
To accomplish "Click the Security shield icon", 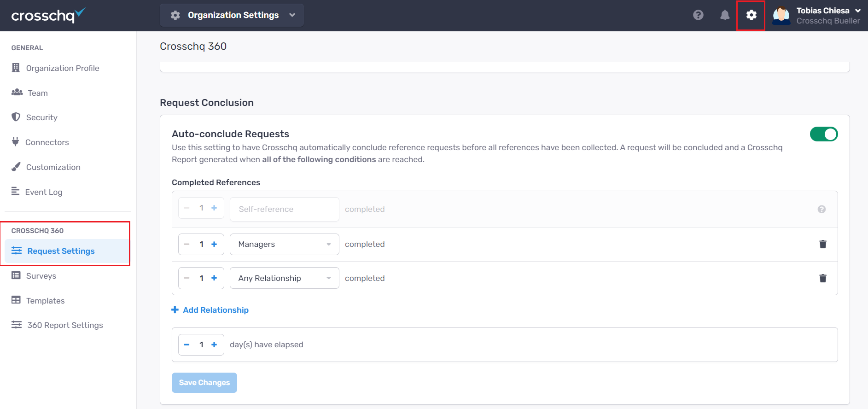I will pyautogui.click(x=16, y=117).
